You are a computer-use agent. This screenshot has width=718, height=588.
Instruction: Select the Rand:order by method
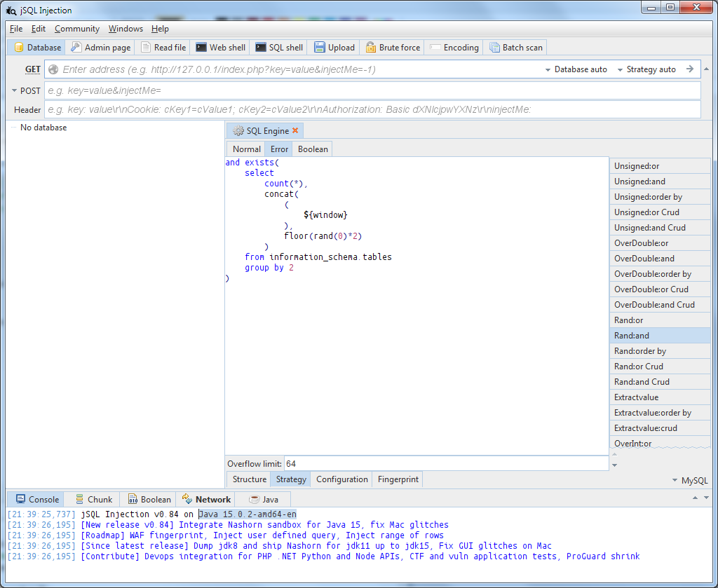point(660,351)
